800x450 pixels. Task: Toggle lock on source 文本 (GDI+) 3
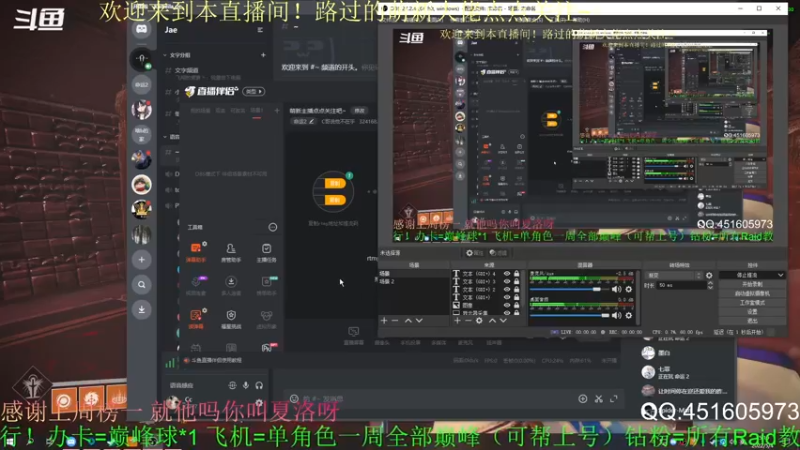(516, 281)
